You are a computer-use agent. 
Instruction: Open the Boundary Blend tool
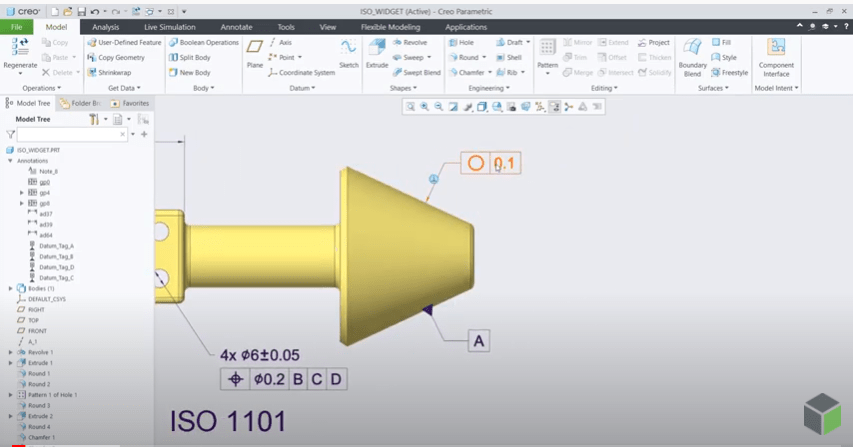(x=692, y=55)
